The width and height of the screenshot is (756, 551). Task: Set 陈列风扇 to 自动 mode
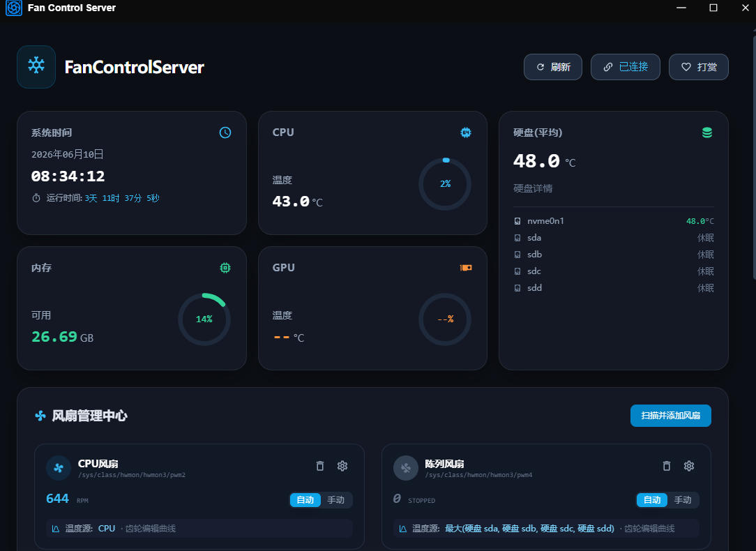click(x=652, y=500)
